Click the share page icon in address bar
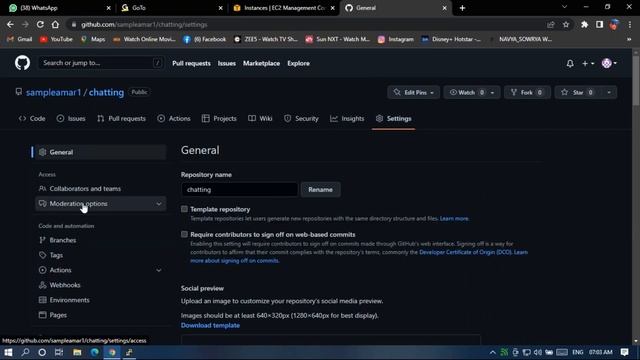640x360 pixels. tap(551, 24)
